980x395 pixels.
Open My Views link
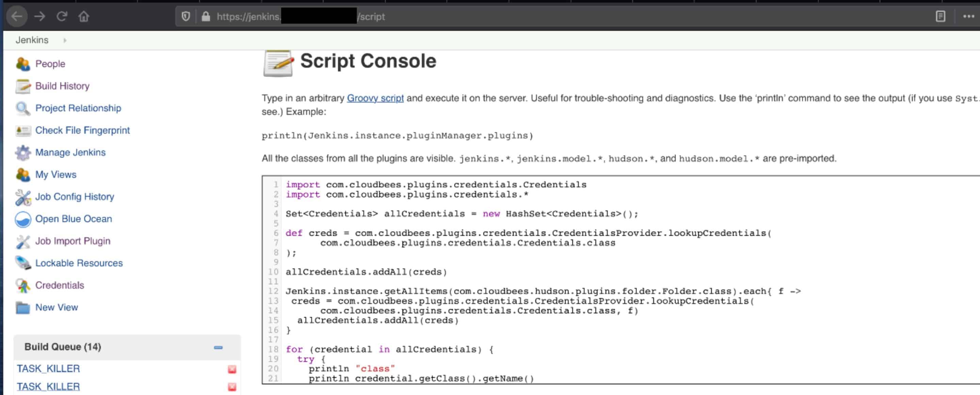click(x=56, y=174)
